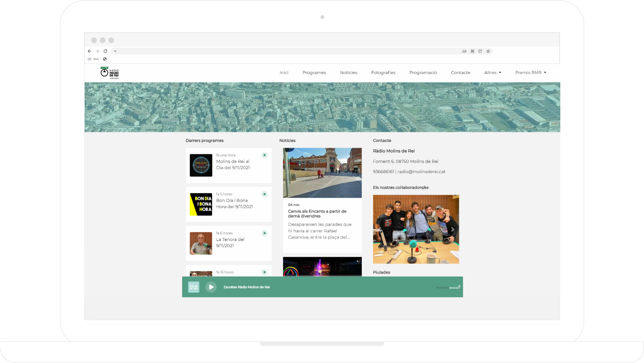Click the browser back arrow
Image resolution: width=644 pixels, height=363 pixels.
click(x=89, y=51)
